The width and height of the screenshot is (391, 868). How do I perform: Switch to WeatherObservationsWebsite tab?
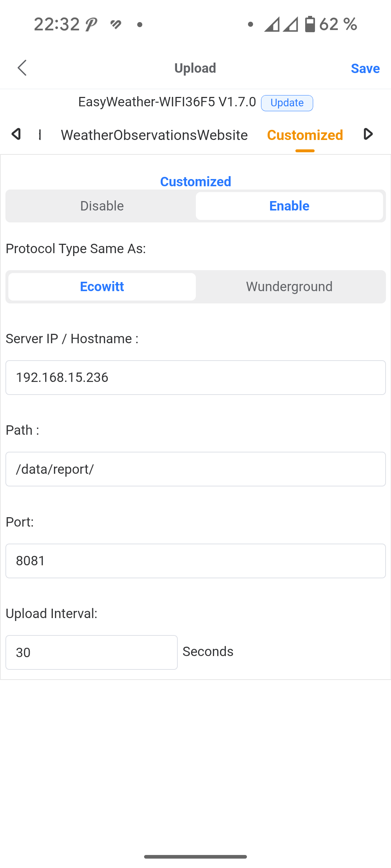point(154,135)
